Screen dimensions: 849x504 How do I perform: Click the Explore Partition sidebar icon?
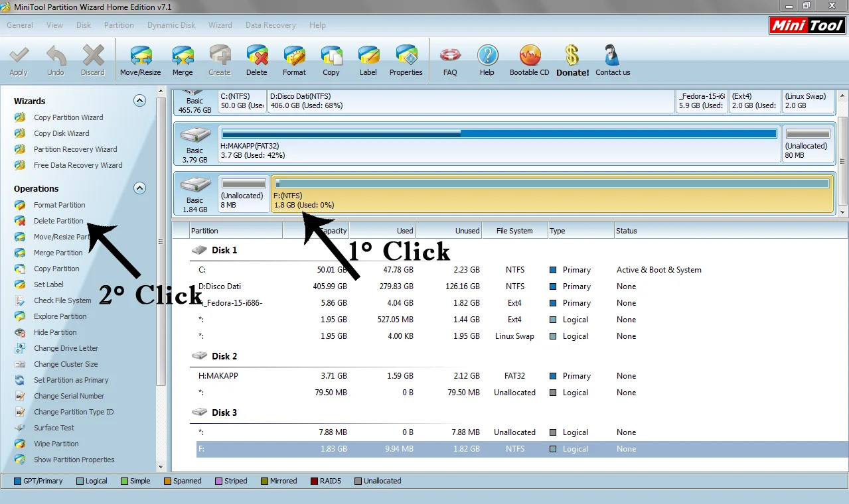21,316
